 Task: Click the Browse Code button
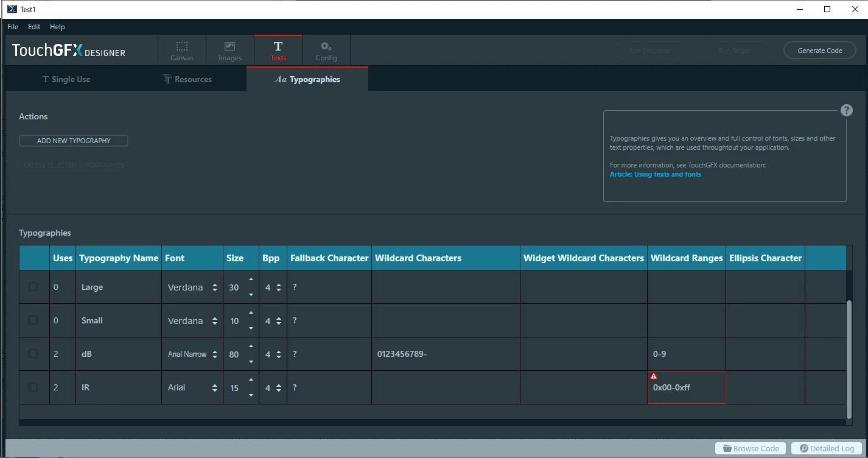click(x=751, y=448)
